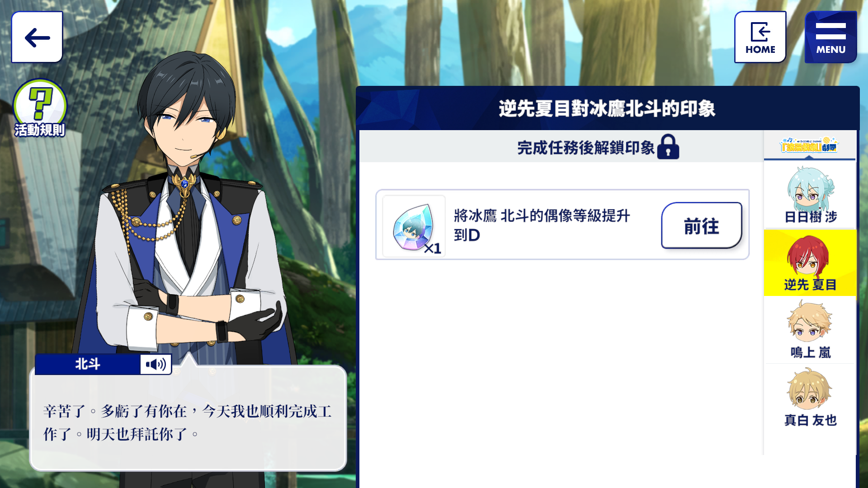
Task: Click the lock icon beside 完成任務後解鎖印象
Action: click(x=668, y=147)
